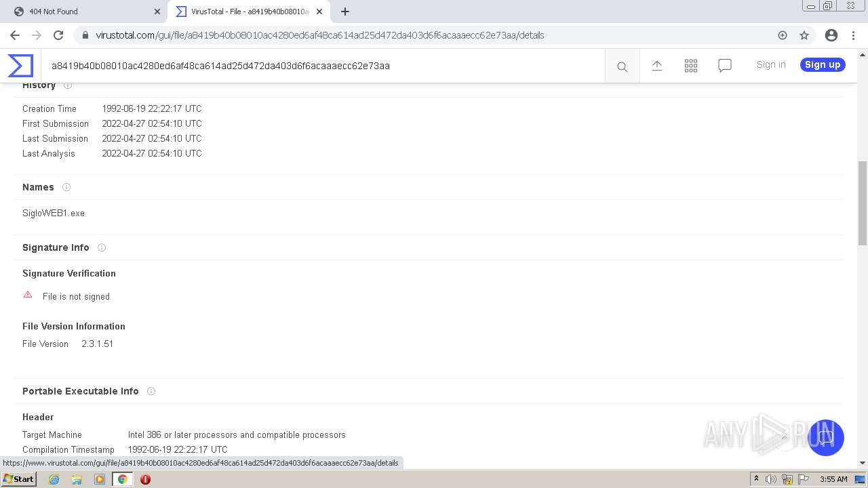Open a new browser tab
Image resolution: width=868 pixels, height=488 pixels.
pos(345,12)
